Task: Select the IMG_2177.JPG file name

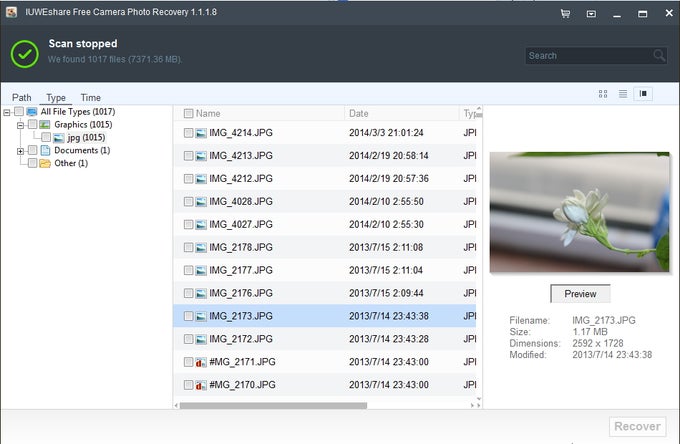Action: pyautogui.click(x=241, y=271)
